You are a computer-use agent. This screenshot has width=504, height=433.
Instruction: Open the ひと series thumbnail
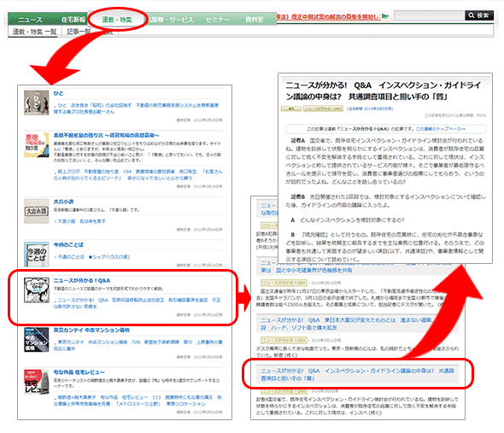coord(37,102)
